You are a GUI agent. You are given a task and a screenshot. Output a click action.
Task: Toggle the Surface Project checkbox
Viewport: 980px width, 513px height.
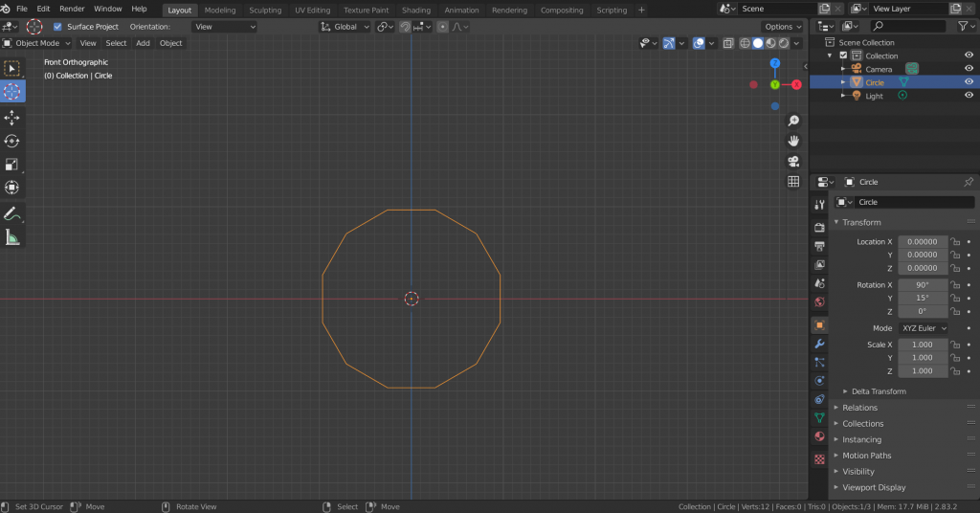(x=57, y=27)
